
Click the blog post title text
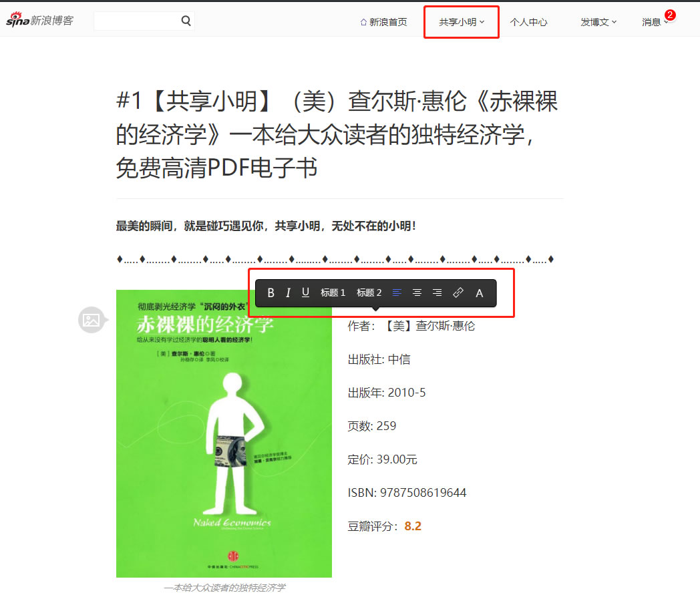(337, 134)
